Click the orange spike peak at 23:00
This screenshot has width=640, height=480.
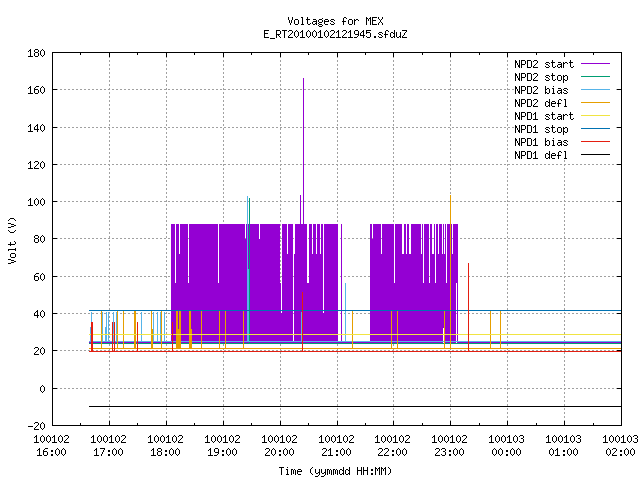point(451,197)
